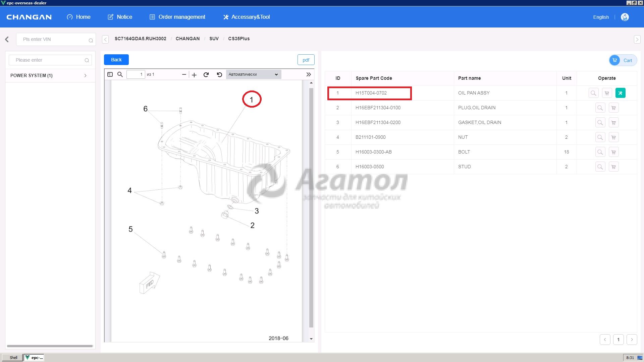Zoom out the diagram with minus
The image size is (644, 362).
[184, 74]
